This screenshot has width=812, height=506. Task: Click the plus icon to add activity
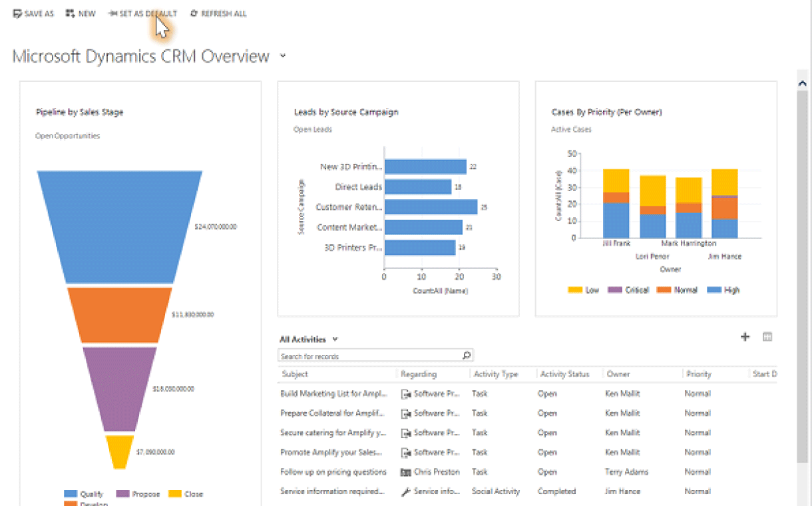745,337
